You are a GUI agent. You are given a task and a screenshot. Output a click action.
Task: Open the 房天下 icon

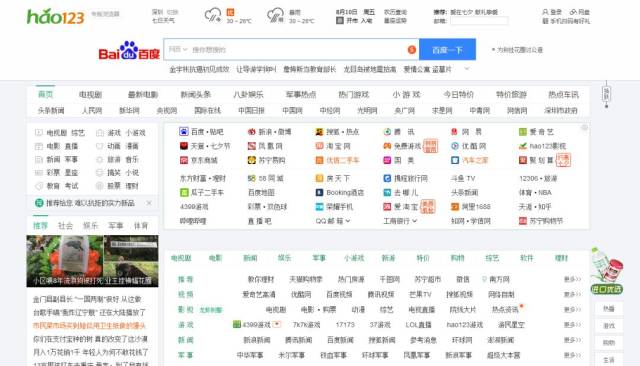coord(319,178)
